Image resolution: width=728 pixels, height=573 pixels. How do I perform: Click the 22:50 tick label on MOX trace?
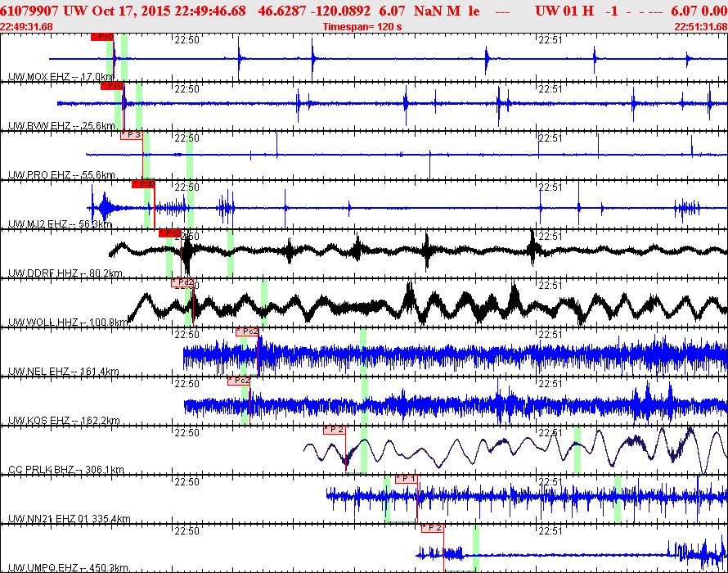tap(186, 40)
